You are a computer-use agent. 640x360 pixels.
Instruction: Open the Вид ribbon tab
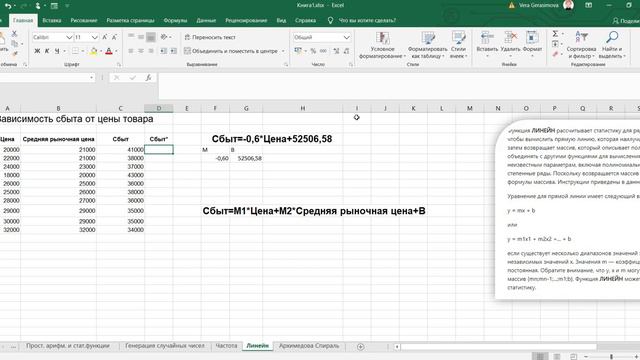tap(281, 20)
